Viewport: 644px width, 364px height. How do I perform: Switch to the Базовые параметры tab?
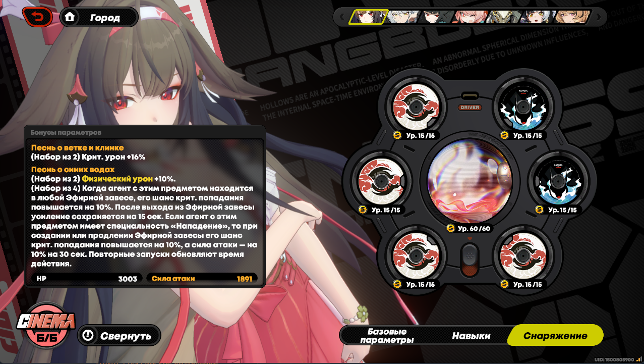[x=387, y=336]
